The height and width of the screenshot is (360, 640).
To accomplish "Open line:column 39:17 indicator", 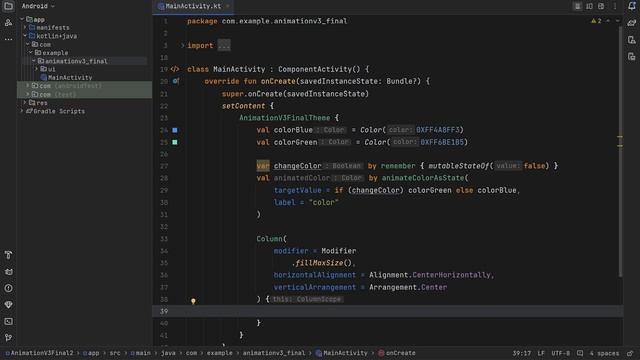I will tap(522, 353).
